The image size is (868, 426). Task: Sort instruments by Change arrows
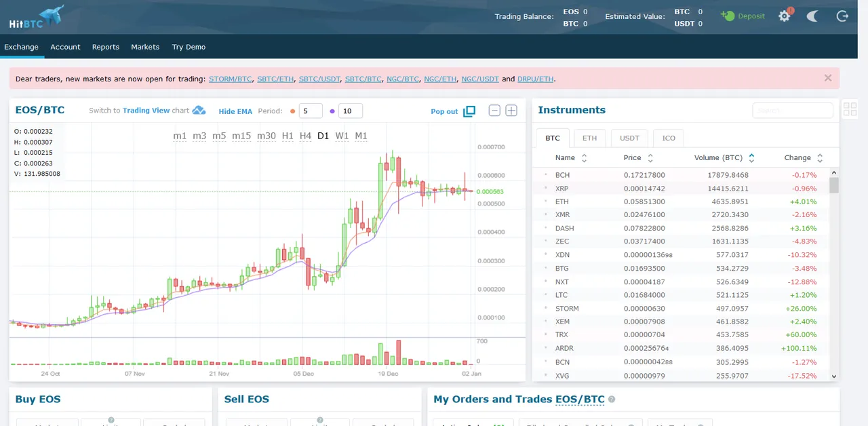tap(820, 157)
